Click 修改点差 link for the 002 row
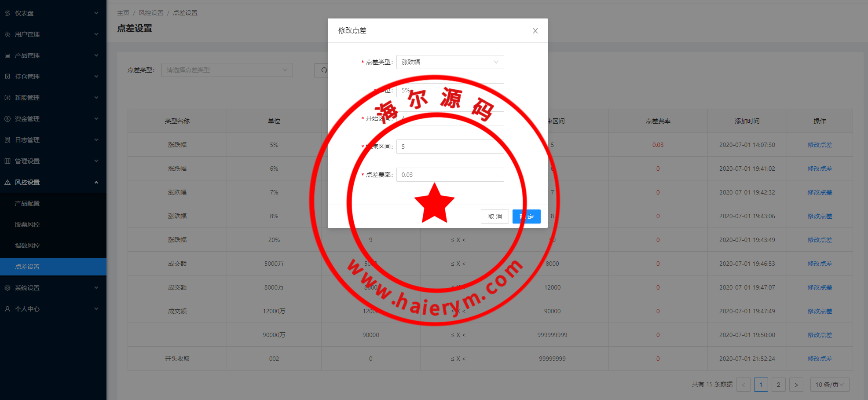Image resolution: width=868 pixels, height=400 pixels. coord(819,359)
